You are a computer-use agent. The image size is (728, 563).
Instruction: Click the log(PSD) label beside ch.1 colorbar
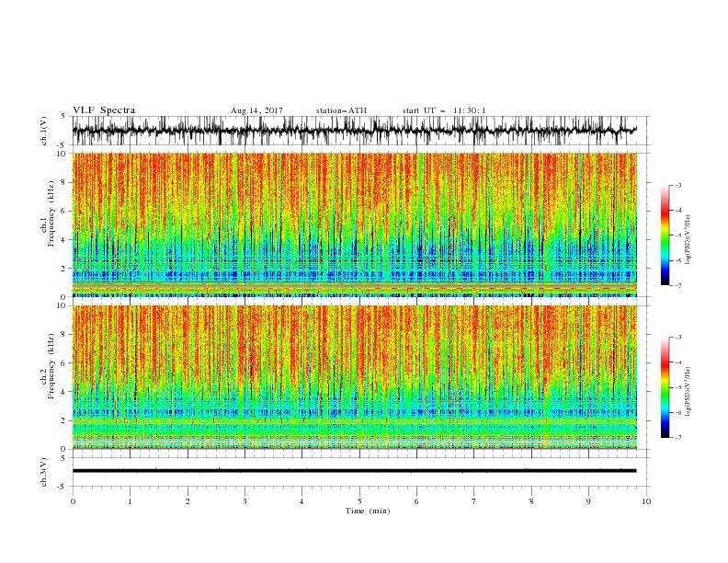coord(688,240)
